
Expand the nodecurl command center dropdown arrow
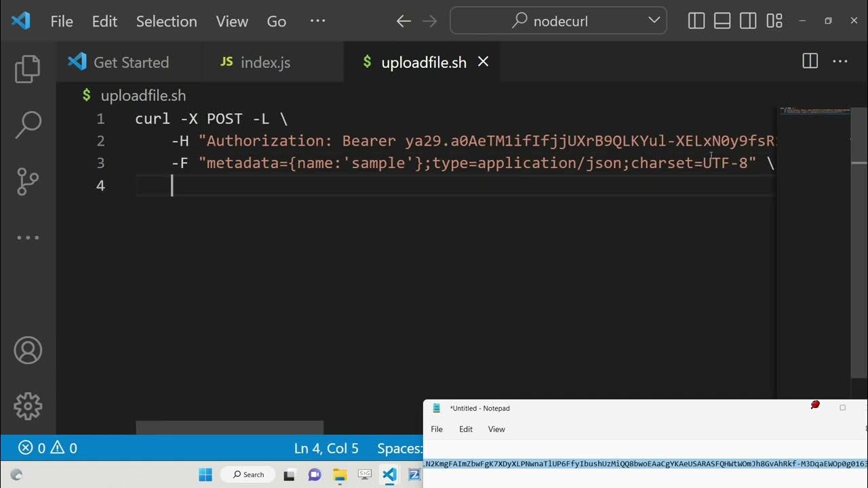click(x=654, y=20)
